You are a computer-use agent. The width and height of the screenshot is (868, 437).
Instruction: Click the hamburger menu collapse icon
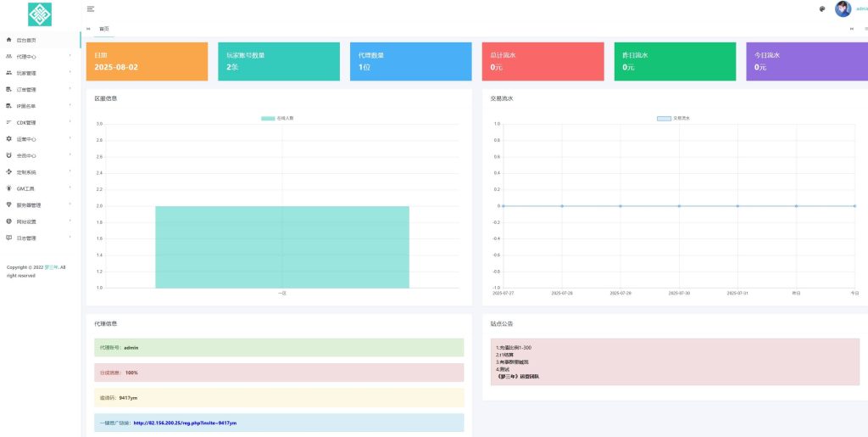point(91,8)
